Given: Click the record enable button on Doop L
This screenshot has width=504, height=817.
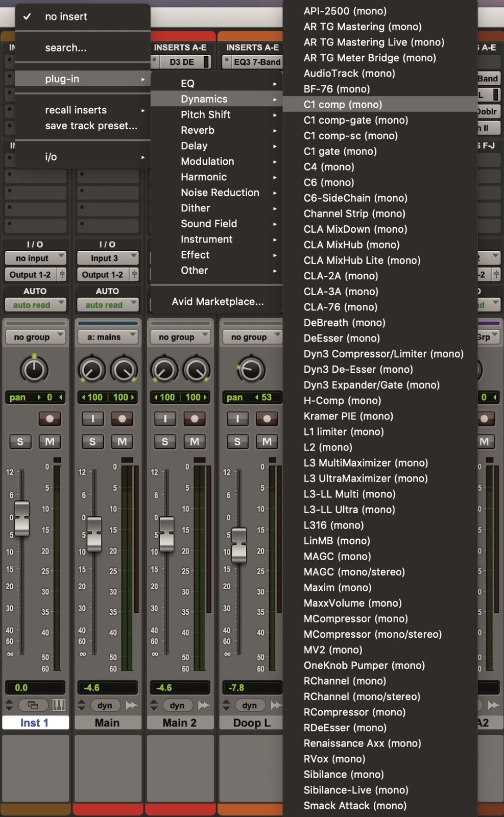Looking at the screenshot, I should pos(267,419).
